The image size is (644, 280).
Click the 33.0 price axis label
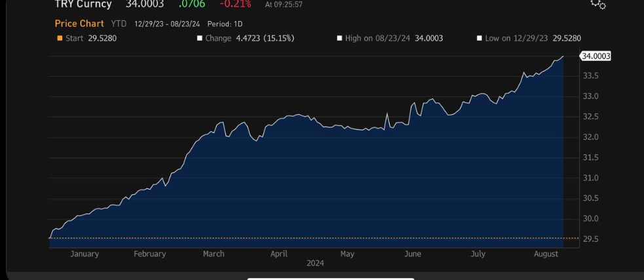click(x=590, y=96)
